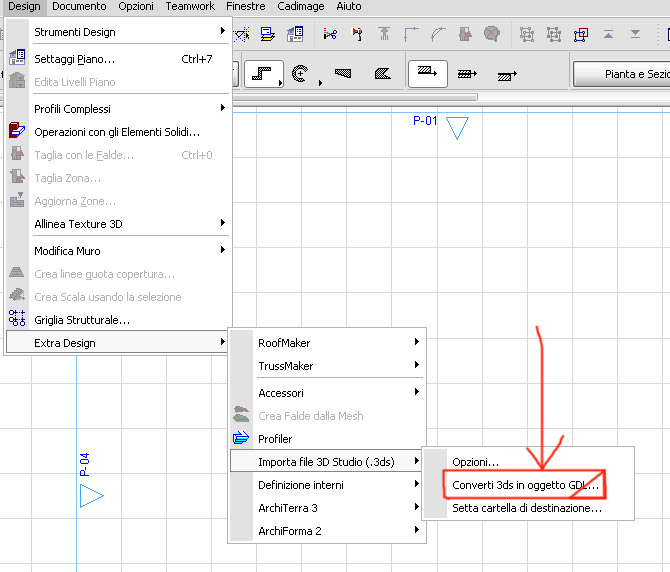Toggle the first wall reference line option
The image size is (670, 572).
(427, 73)
